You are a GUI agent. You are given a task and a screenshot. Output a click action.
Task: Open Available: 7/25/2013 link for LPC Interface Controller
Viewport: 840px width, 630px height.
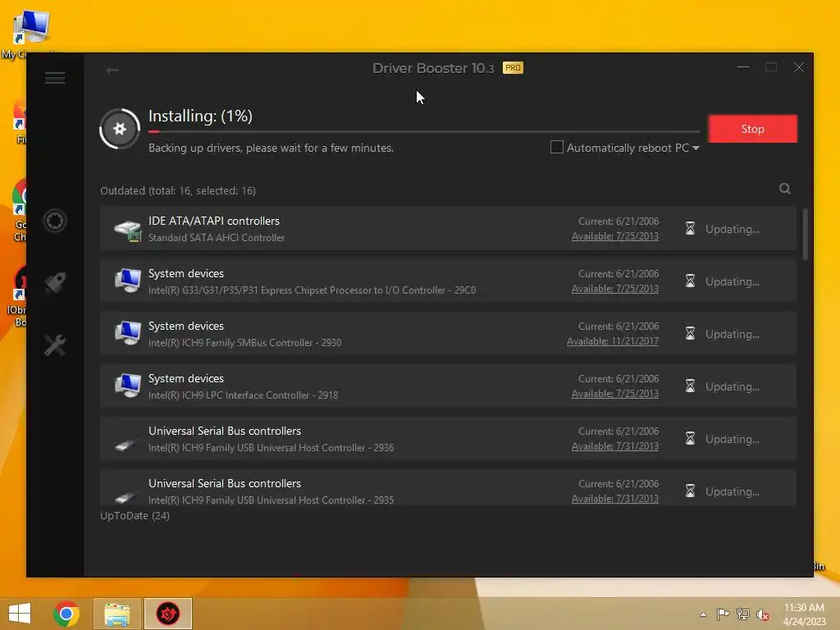click(615, 394)
